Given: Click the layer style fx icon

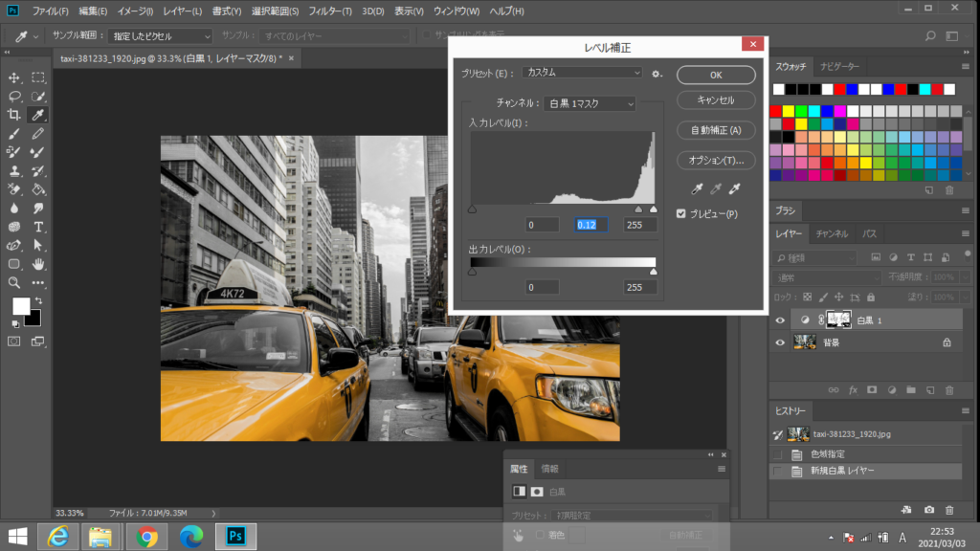Looking at the screenshot, I should pyautogui.click(x=853, y=390).
